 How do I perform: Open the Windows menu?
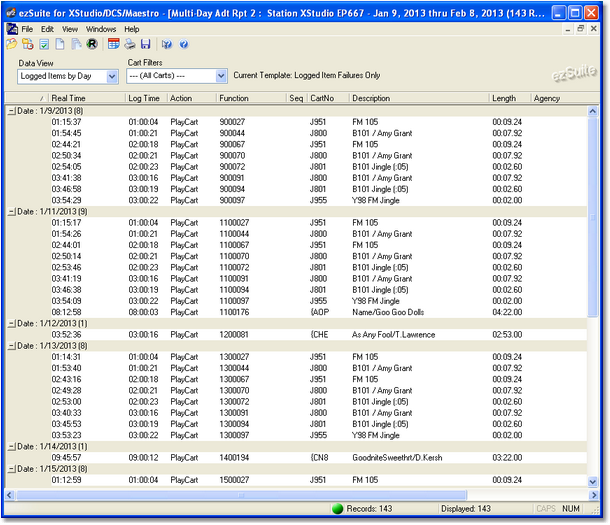point(101,29)
